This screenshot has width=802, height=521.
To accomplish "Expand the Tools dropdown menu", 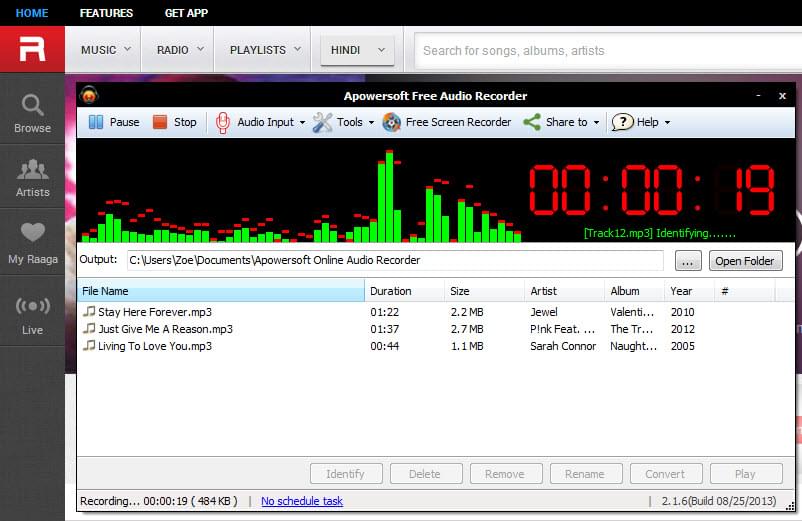I will point(343,122).
